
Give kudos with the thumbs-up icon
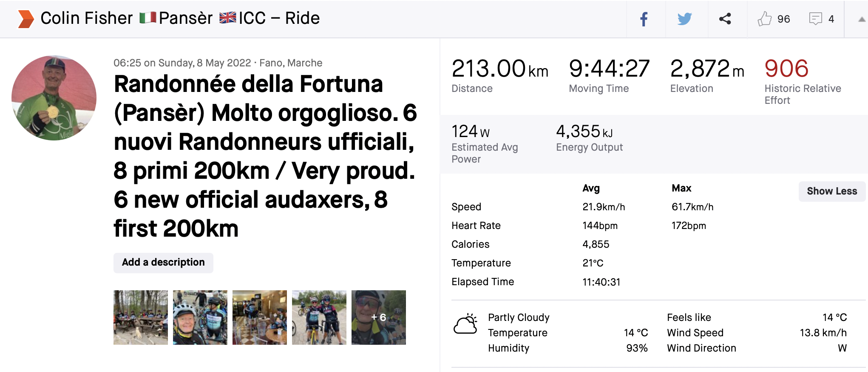pyautogui.click(x=764, y=19)
